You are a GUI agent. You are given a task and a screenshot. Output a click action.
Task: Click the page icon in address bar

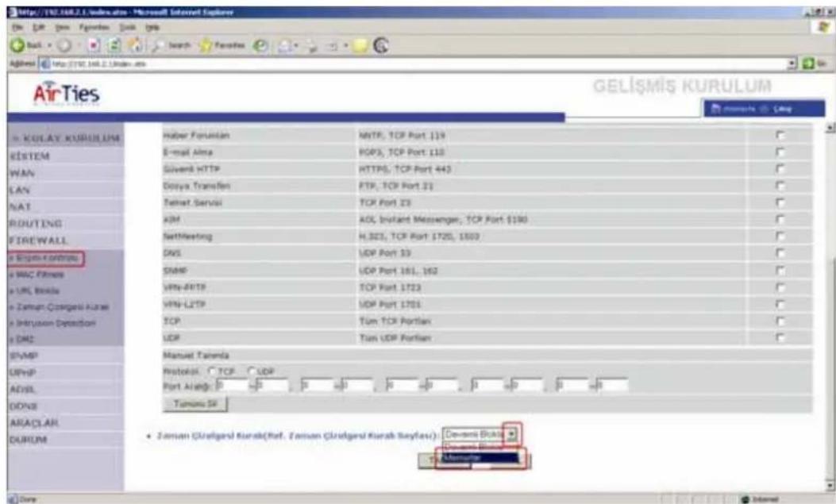pos(45,64)
